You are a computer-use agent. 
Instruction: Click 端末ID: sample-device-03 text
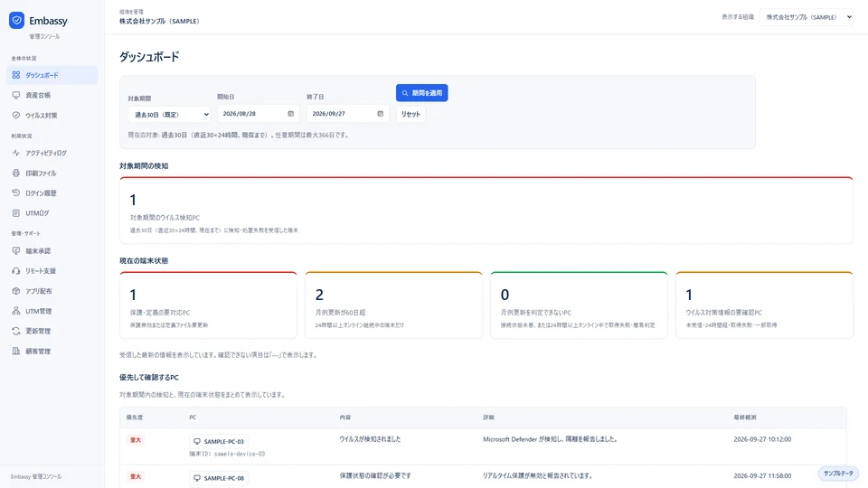point(227,454)
